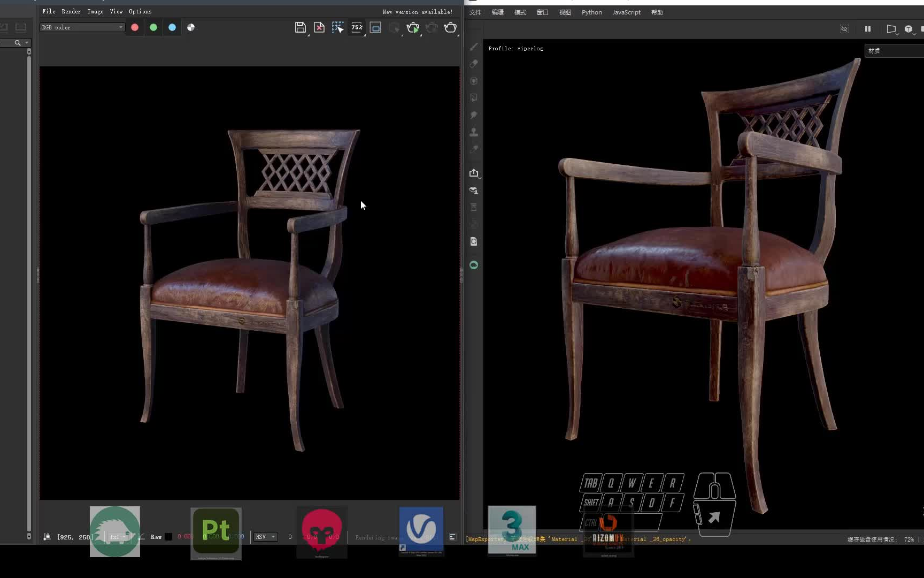Click the stop render greyed teapot icon

point(432,27)
